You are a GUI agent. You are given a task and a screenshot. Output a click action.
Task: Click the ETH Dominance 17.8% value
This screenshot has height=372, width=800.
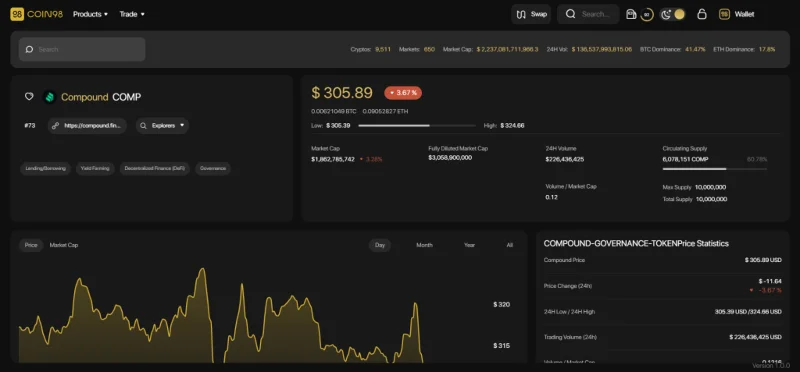point(767,49)
